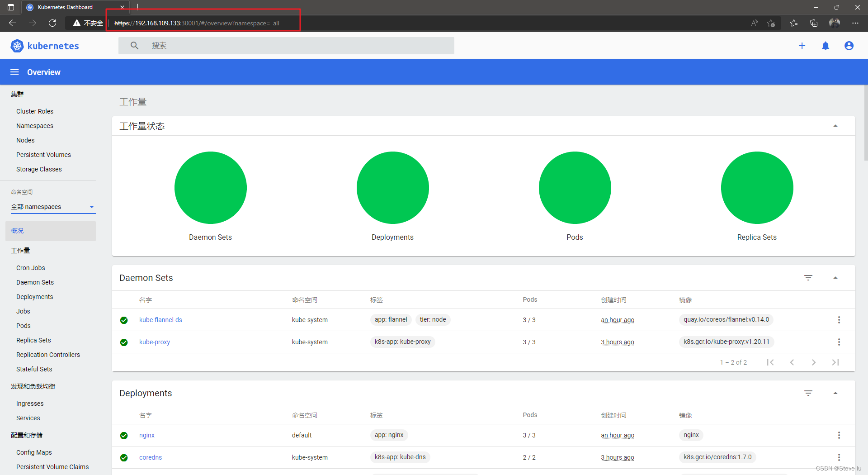868x475 pixels.
Task: Click the 'quay.io/coreos/flannel:v0.14.0' image chip
Action: [x=726, y=319]
